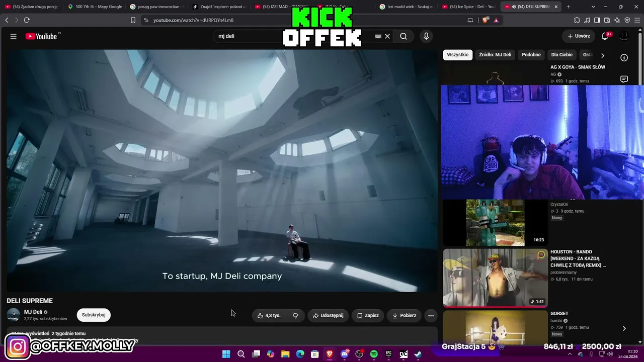Open the Udostępnij share dialog
This screenshot has width=644, height=362.
328,316
